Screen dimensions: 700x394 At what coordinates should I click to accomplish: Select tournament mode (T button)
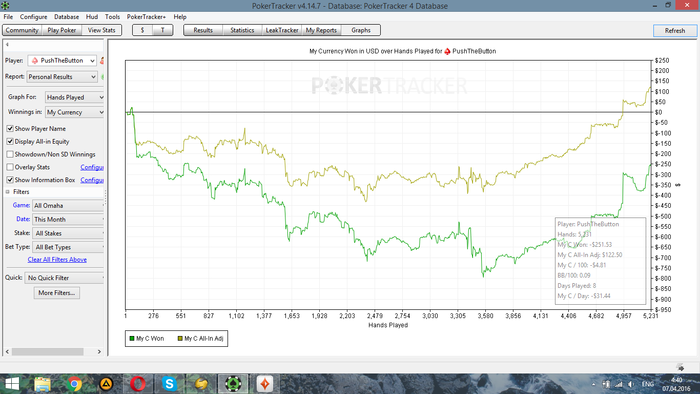coord(162,30)
